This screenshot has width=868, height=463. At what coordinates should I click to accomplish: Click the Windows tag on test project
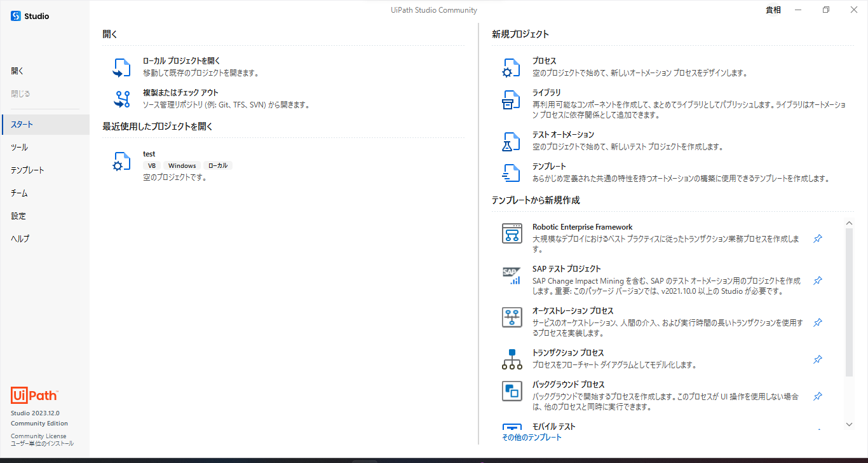pyautogui.click(x=182, y=165)
